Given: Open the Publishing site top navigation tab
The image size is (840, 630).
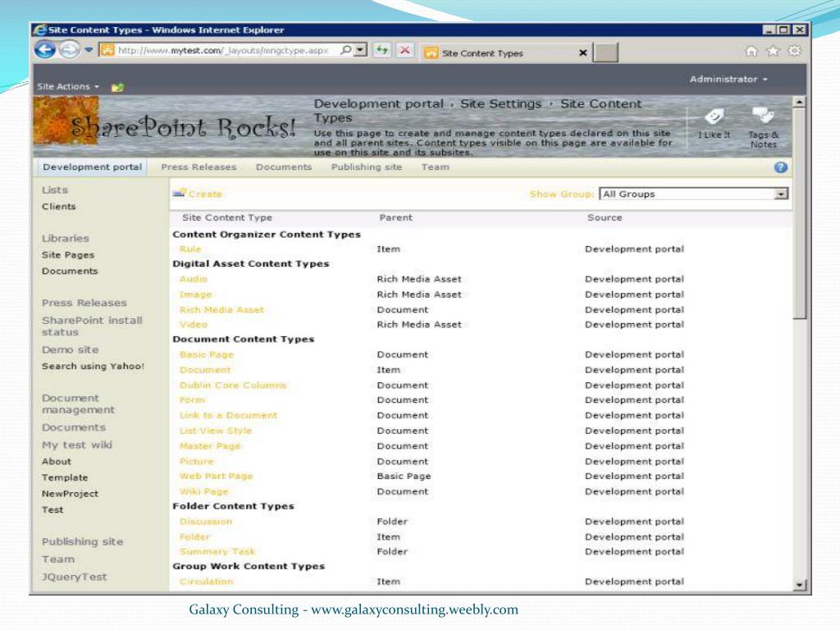Looking at the screenshot, I should point(367,167).
